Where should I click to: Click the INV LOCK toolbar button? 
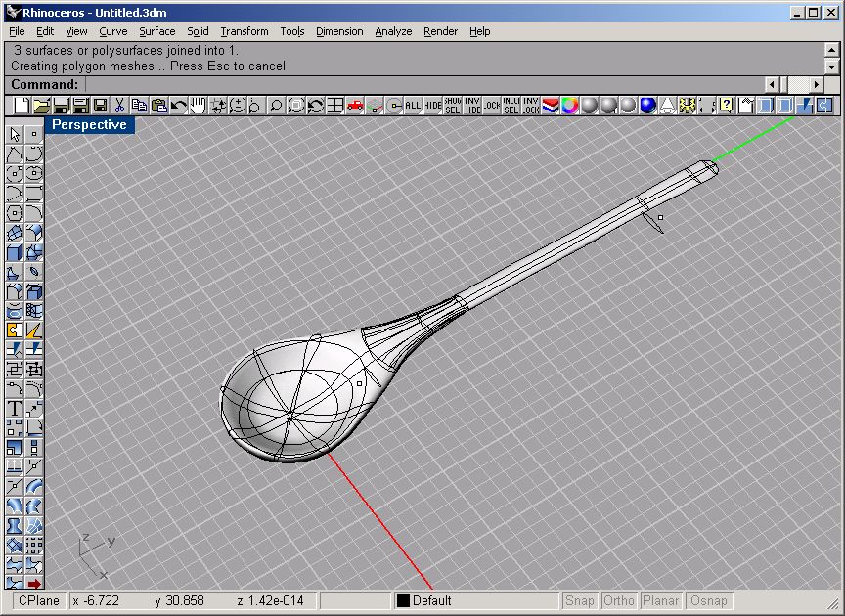coord(531,105)
